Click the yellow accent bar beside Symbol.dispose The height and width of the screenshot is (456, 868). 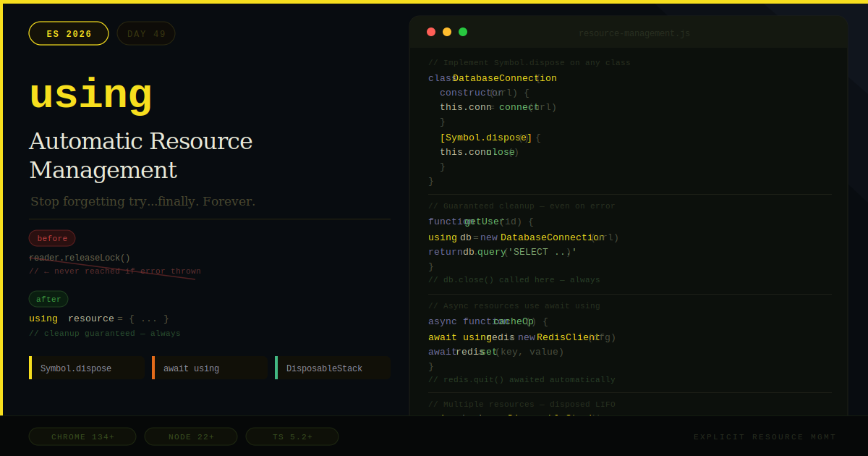point(30,368)
